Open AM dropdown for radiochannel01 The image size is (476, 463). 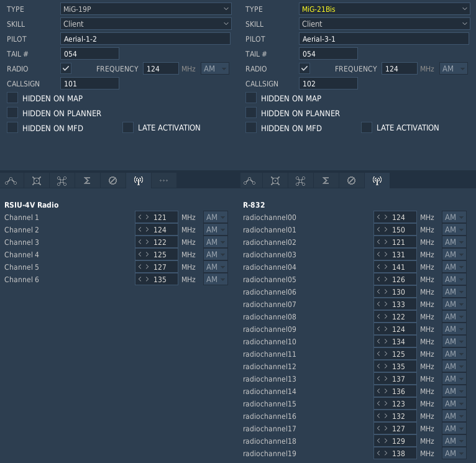point(454,229)
